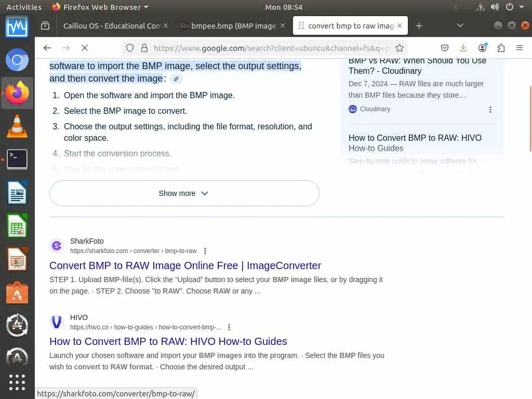Click the Cloudinary source label
532x399 pixels.
[x=375, y=109]
